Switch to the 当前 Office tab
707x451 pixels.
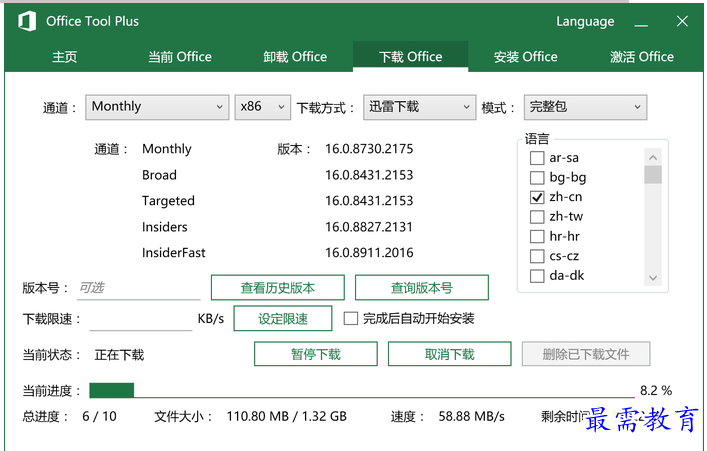[x=180, y=57]
